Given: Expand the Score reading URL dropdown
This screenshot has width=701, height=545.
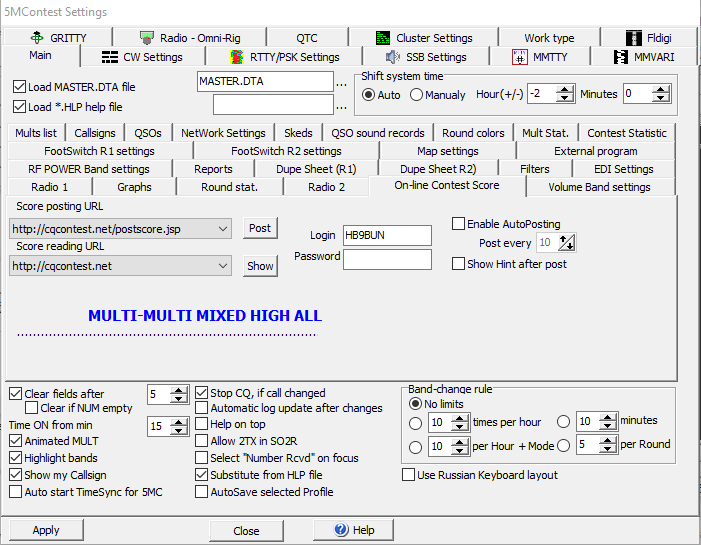Looking at the screenshot, I should [x=223, y=266].
